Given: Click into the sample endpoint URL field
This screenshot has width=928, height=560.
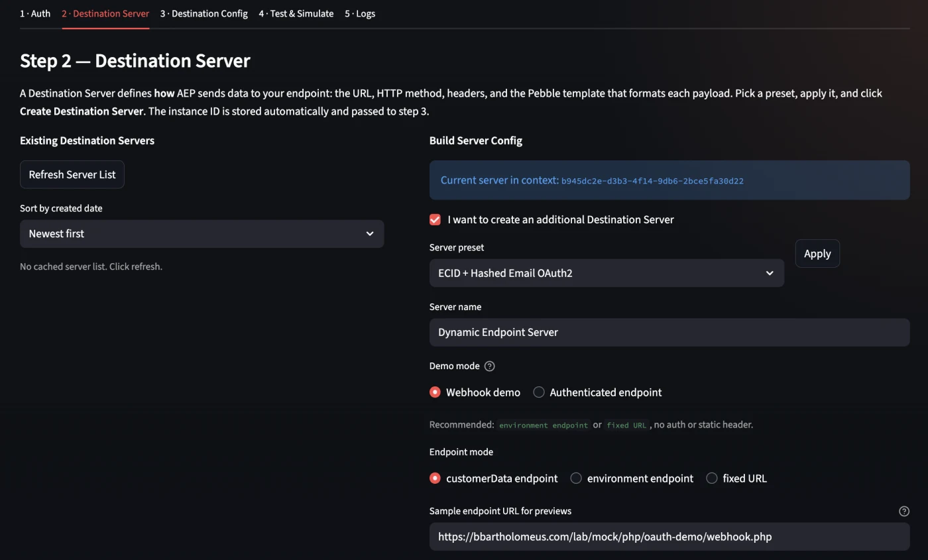Looking at the screenshot, I should tap(669, 537).
